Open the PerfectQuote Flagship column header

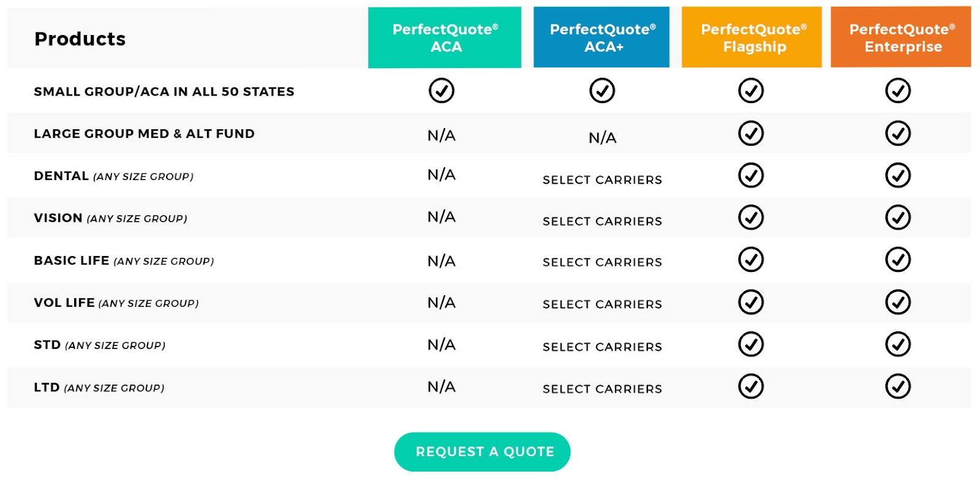click(752, 37)
